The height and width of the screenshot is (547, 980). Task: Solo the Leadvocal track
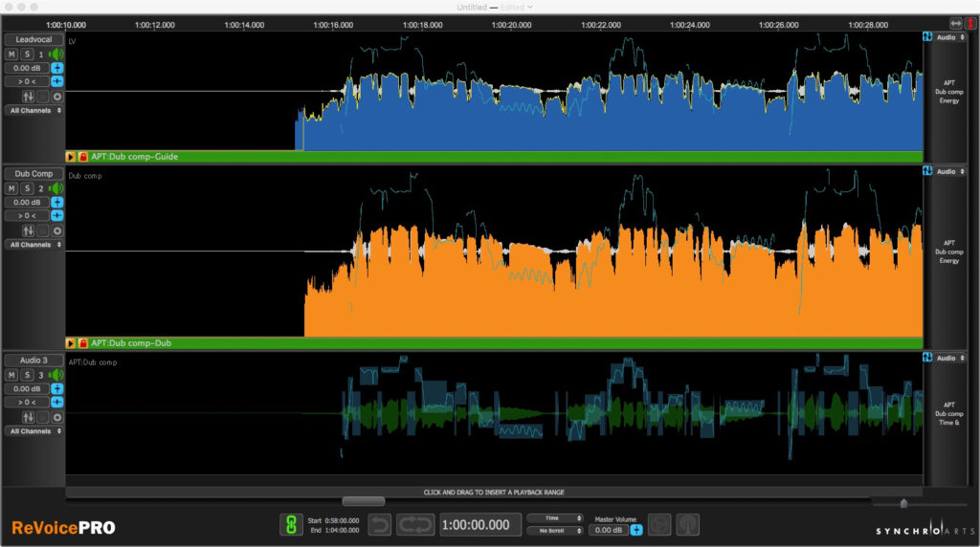click(27, 55)
